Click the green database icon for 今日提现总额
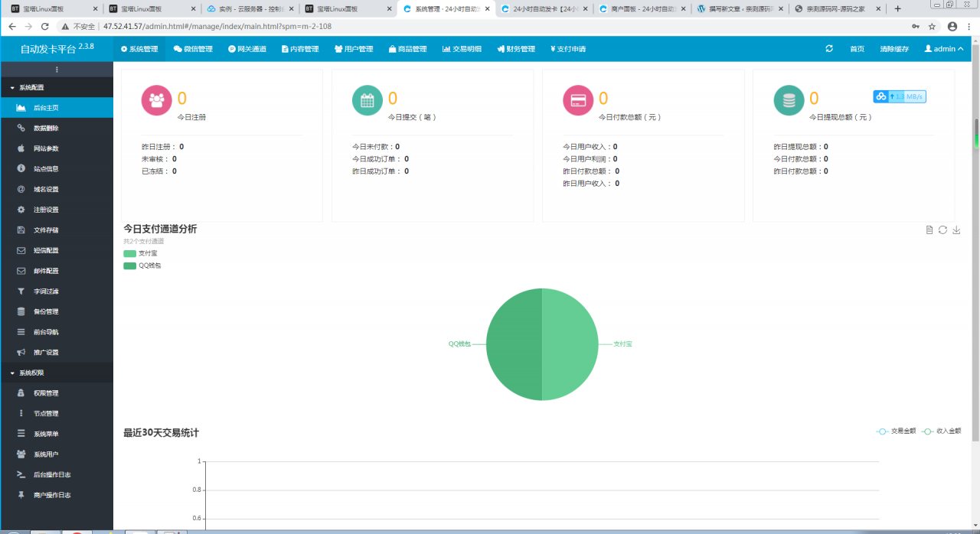 tap(789, 100)
